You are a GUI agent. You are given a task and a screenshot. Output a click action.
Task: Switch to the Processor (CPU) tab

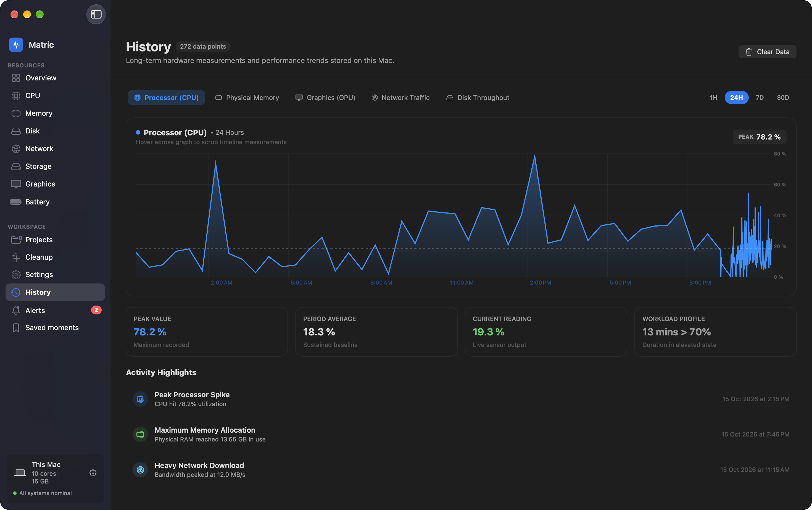(166, 98)
